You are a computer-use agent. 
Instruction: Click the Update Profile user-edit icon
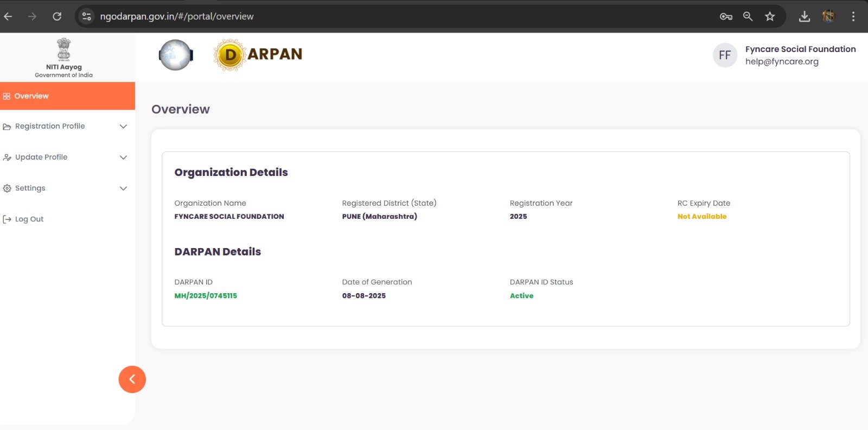[7, 157]
